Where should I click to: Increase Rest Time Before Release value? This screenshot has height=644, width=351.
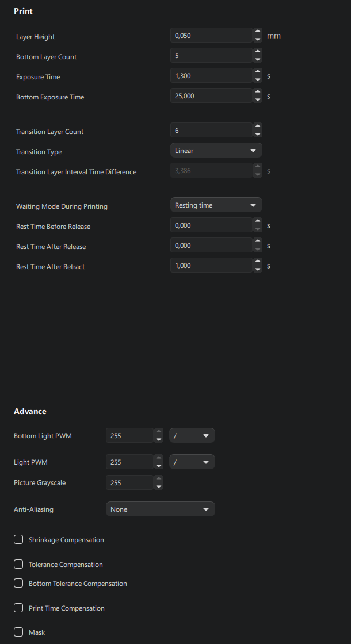click(258, 221)
